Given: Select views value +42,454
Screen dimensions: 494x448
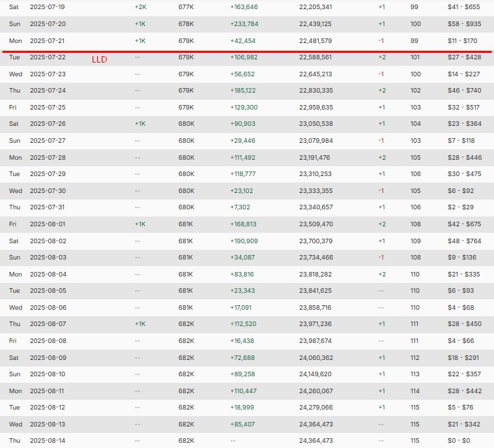Looking at the screenshot, I should tap(242, 41).
